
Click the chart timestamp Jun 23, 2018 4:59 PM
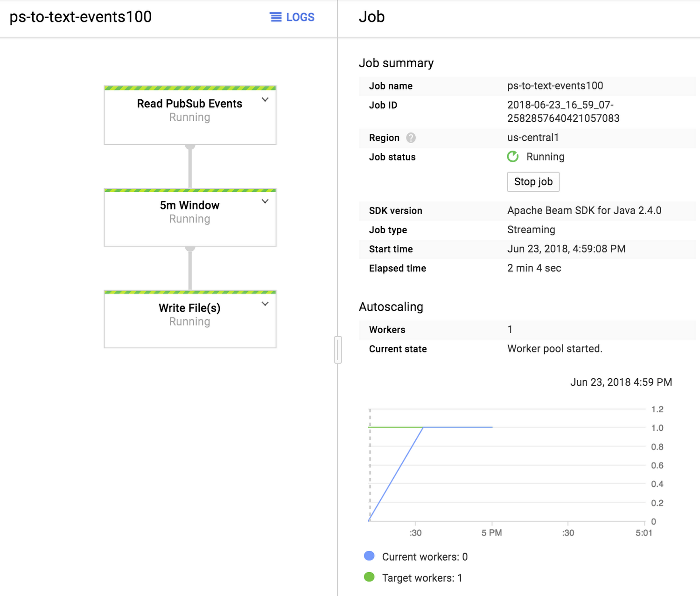(621, 382)
